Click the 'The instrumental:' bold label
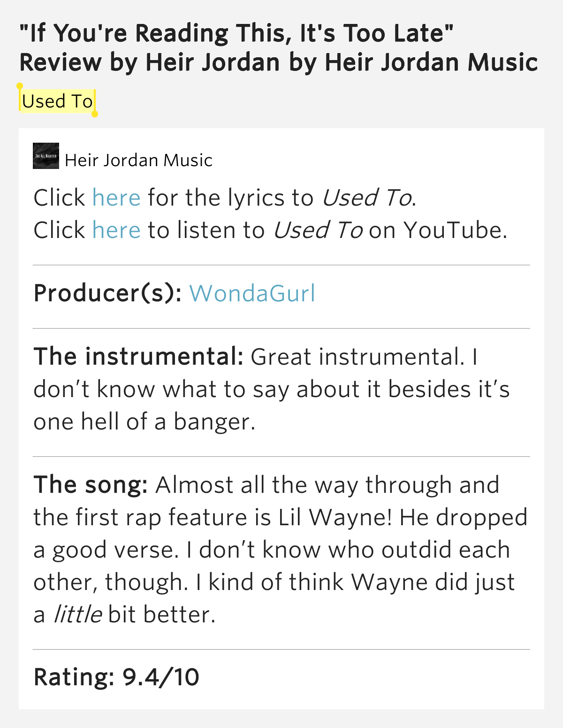Viewport: 563px width, 728px height. tap(138, 357)
